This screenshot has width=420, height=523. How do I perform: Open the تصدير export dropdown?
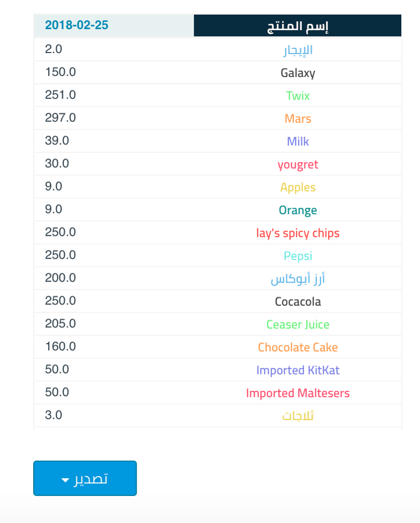coord(85,478)
